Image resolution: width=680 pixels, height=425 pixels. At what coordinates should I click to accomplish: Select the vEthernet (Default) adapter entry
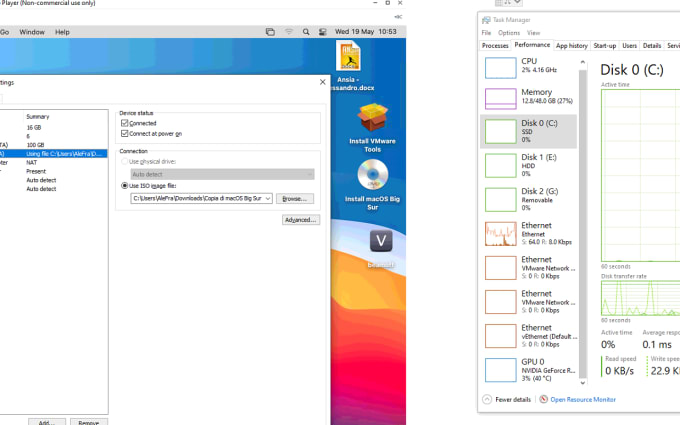point(528,336)
